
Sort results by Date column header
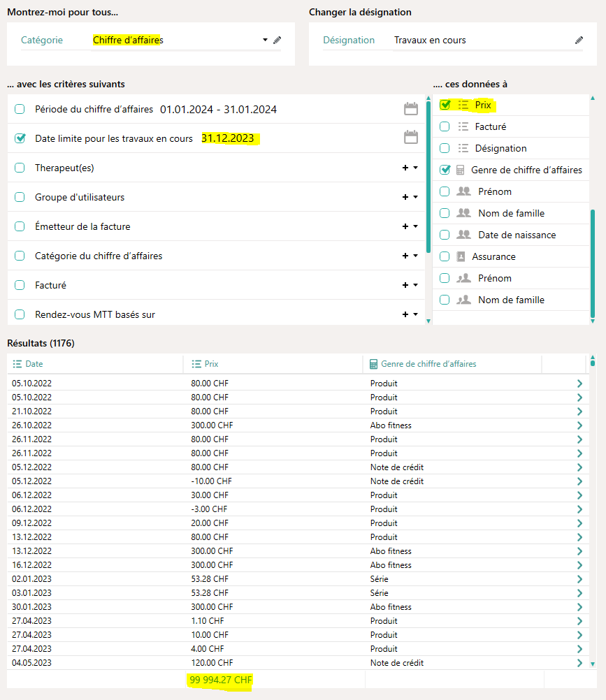[34, 364]
